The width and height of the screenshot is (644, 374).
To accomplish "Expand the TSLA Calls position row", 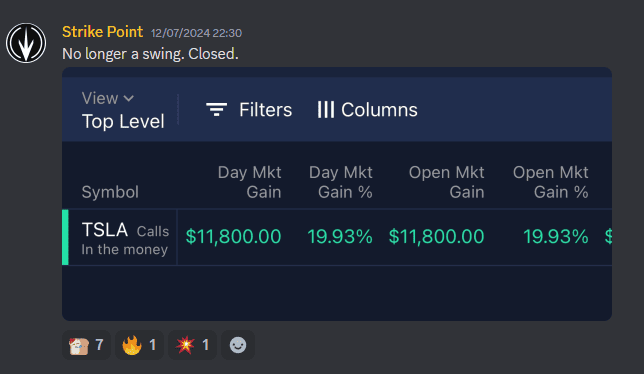I will [337, 237].
